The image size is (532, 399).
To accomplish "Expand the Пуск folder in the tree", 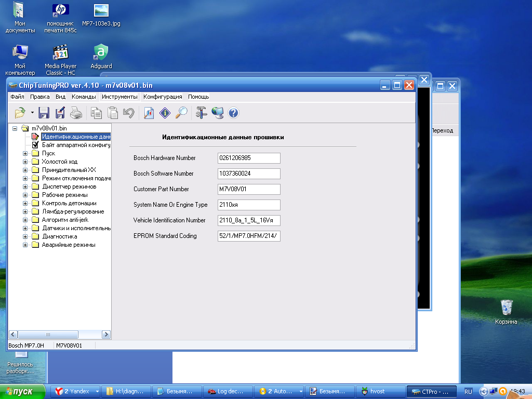I will coord(25,153).
